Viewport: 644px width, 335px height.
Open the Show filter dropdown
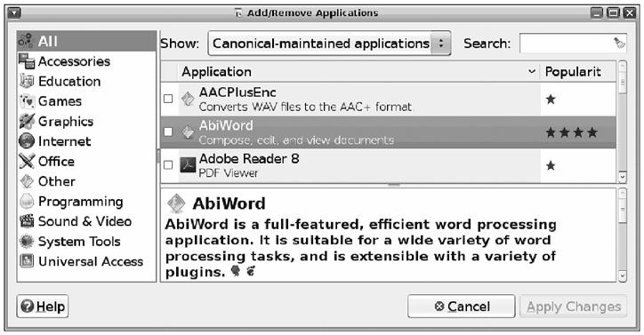point(329,44)
